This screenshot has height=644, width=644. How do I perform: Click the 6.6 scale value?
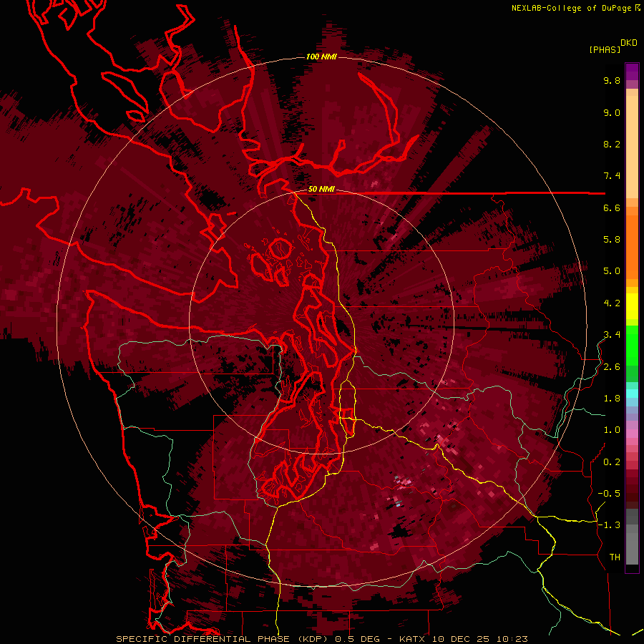click(x=612, y=208)
